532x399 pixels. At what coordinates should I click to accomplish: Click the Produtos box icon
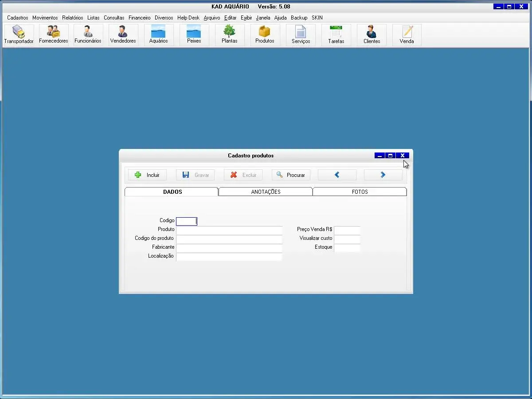(x=265, y=35)
